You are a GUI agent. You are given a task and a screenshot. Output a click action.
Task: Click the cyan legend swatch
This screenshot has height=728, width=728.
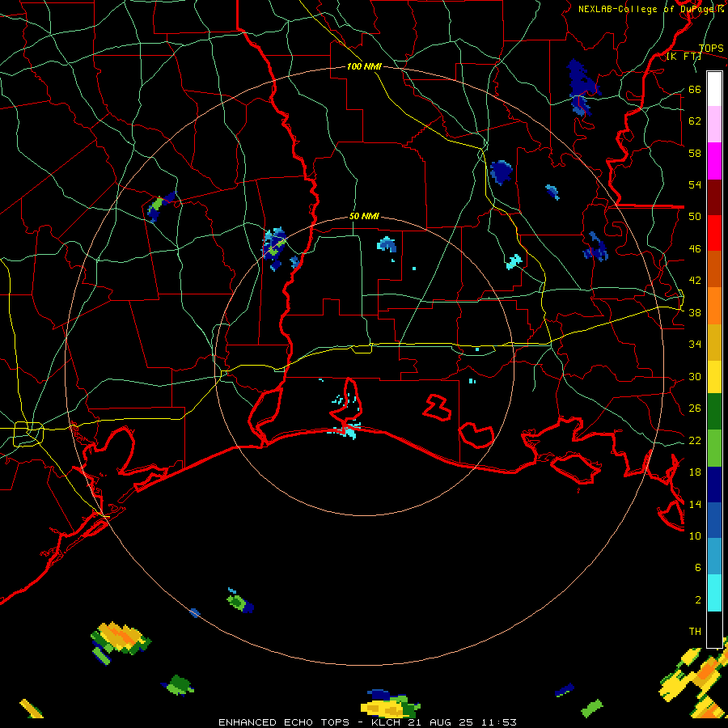click(714, 594)
